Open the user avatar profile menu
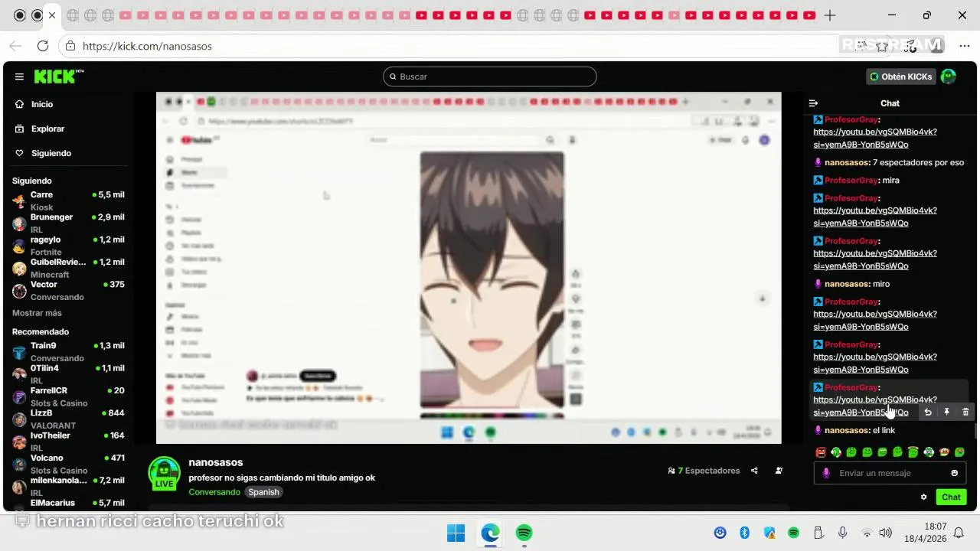Screen dimensions: 980x551 tap(949, 77)
